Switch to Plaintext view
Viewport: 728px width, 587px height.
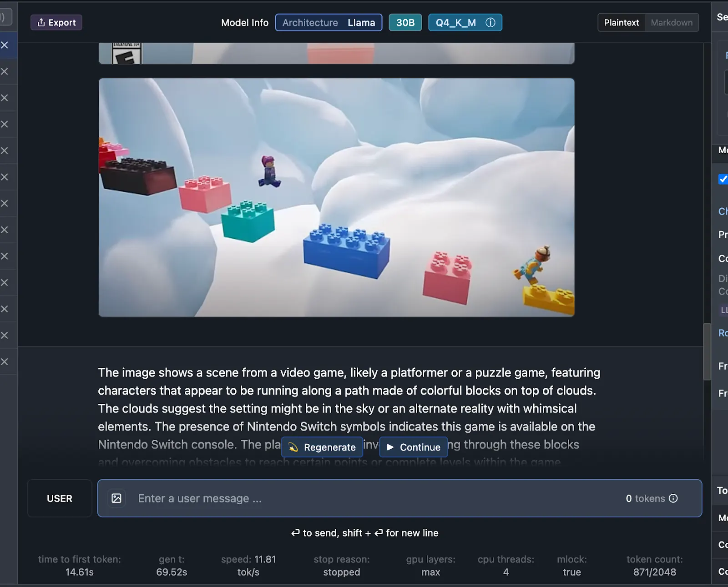click(x=621, y=22)
